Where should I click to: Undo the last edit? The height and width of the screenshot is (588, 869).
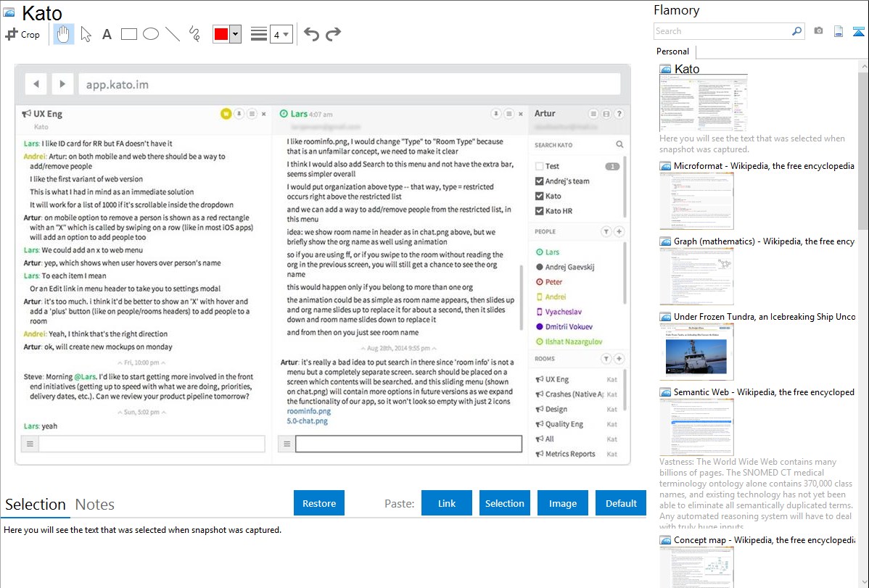tap(311, 34)
